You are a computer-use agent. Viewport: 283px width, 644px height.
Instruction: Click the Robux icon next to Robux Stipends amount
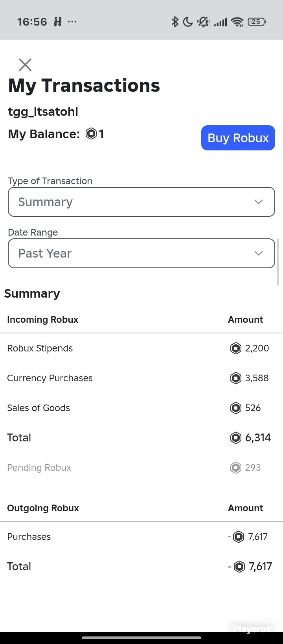[235, 348]
